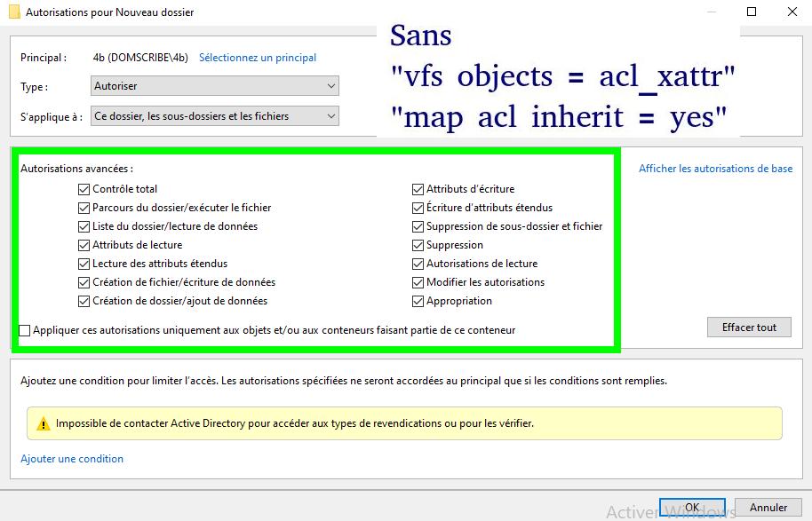812x521 pixels.
Task: Maximize the Autorisations window
Action: pyautogui.click(x=751, y=12)
